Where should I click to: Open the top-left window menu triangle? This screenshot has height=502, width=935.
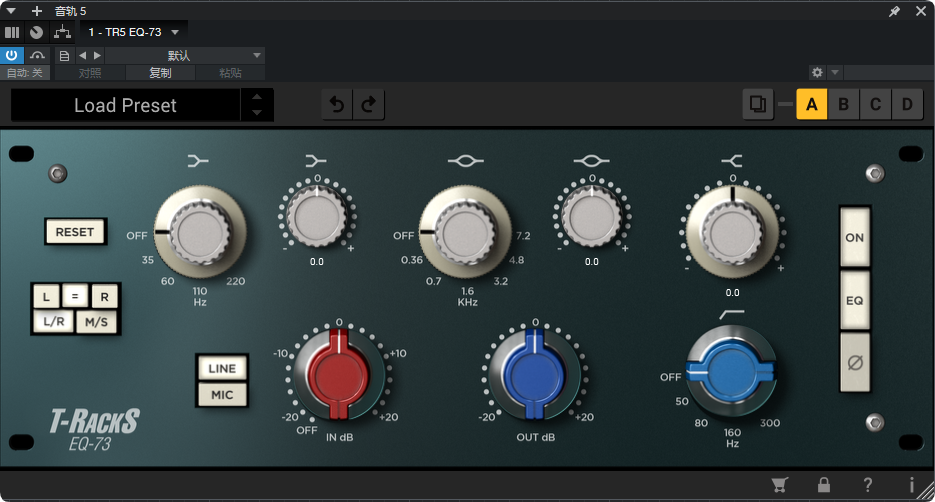click(x=11, y=11)
